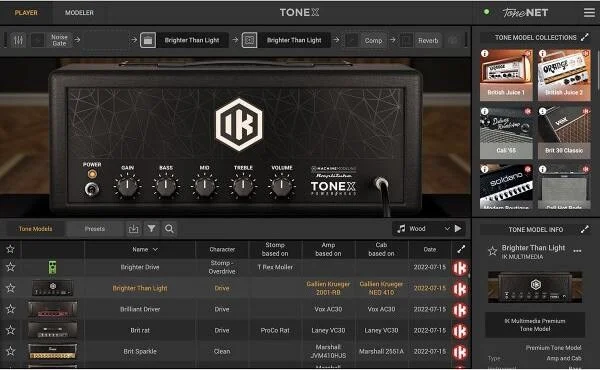This screenshot has width=600, height=370.
Task: Expand the Tone Model Collections panel
Action: pyautogui.click(x=585, y=37)
